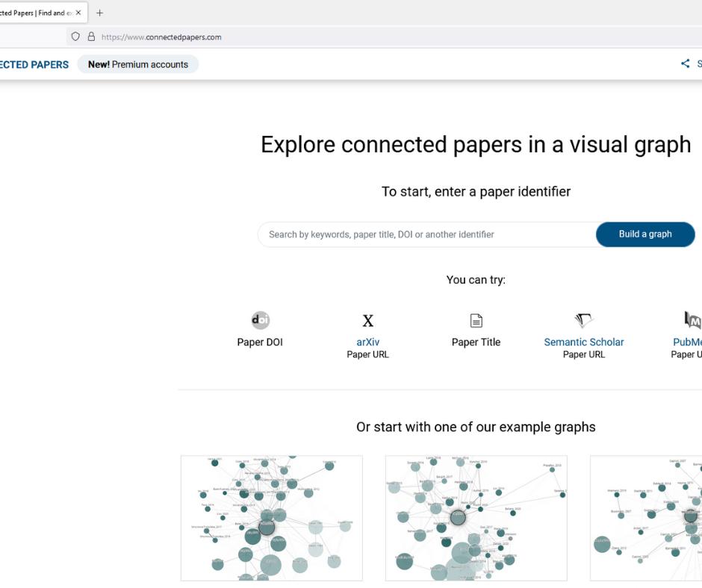The image size is (702, 588).
Task: Open the third example graph thumbnail
Action: pos(646,518)
